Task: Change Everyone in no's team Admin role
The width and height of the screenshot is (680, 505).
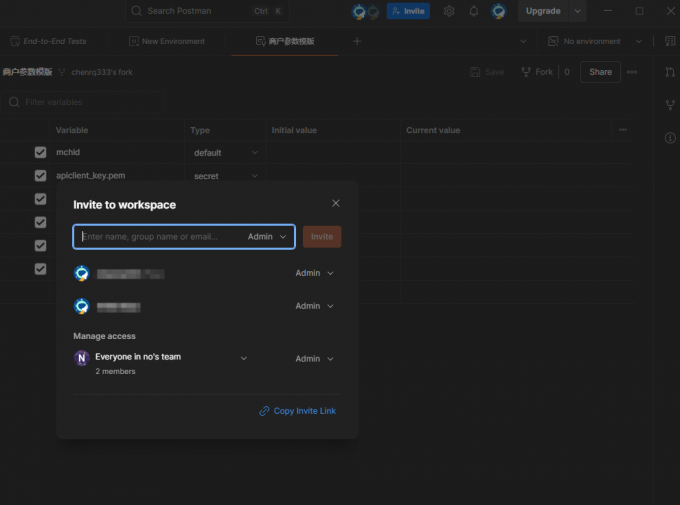Action: pyautogui.click(x=314, y=359)
